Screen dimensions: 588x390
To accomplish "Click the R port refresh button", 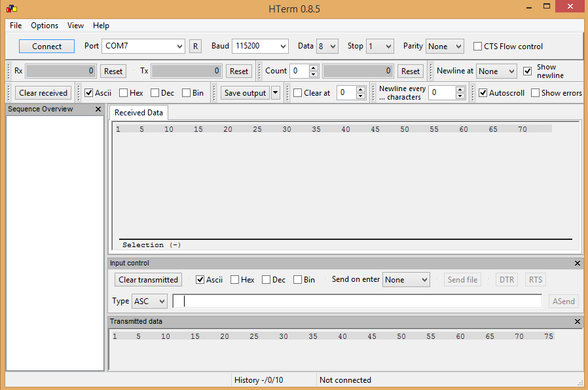I will click(195, 46).
